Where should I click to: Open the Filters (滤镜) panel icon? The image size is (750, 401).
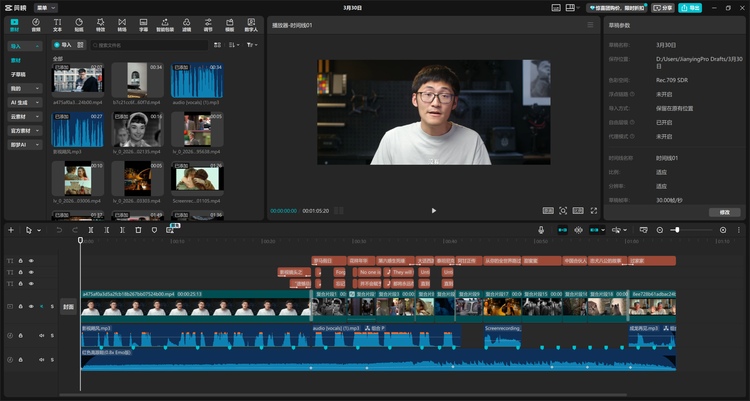point(187,25)
